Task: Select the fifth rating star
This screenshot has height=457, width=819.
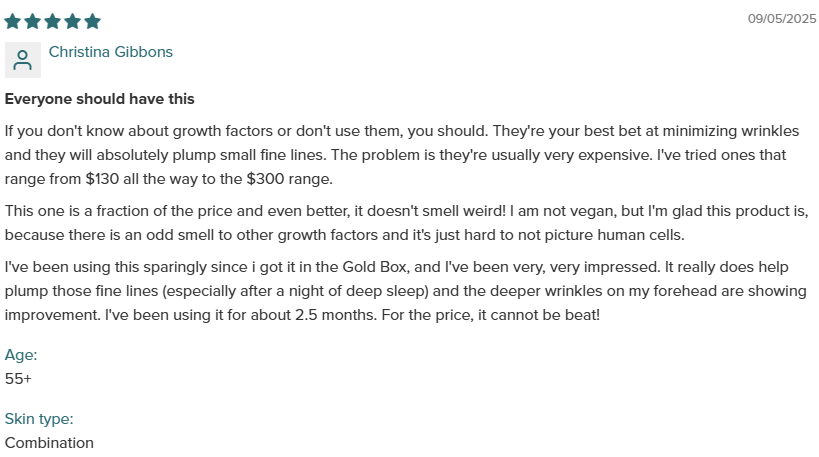Action: pos(92,21)
